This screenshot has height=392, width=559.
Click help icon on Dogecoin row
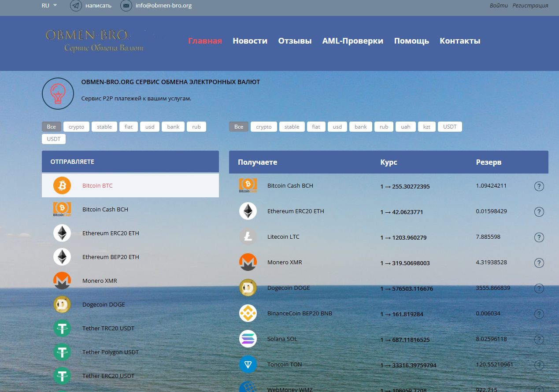[539, 288]
